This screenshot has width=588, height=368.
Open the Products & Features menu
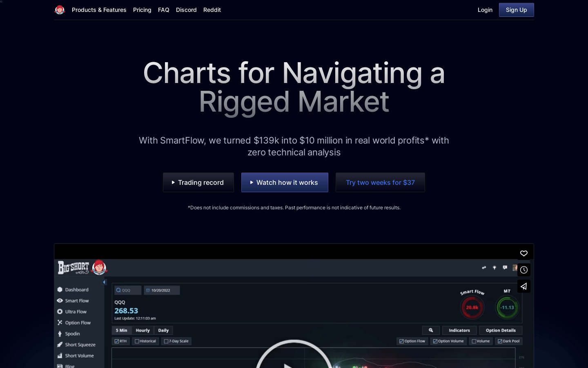[99, 10]
